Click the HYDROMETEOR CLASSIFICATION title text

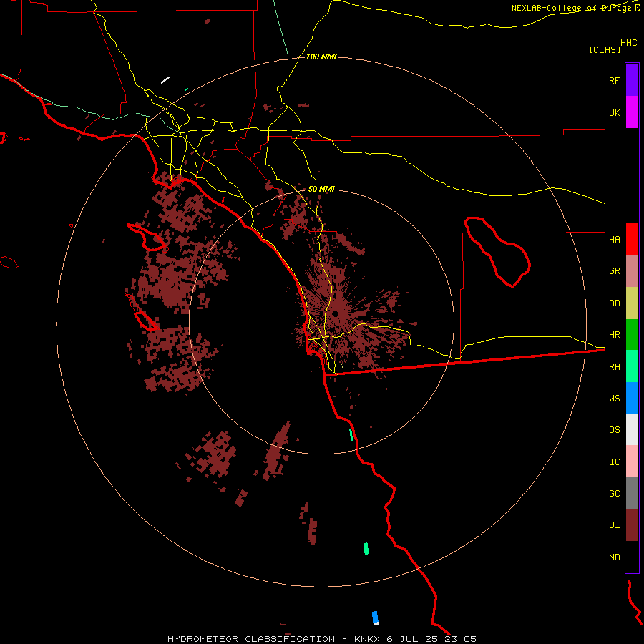click(251, 639)
